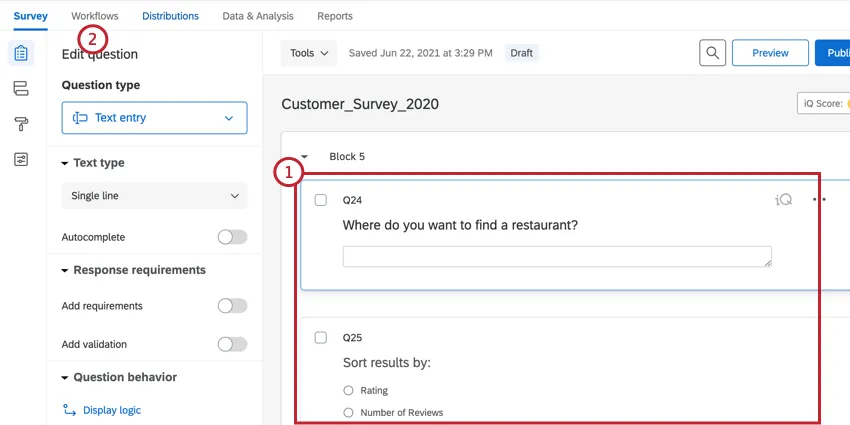Click the Q24 text entry field

pyautogui.click(x=557, y=257)
